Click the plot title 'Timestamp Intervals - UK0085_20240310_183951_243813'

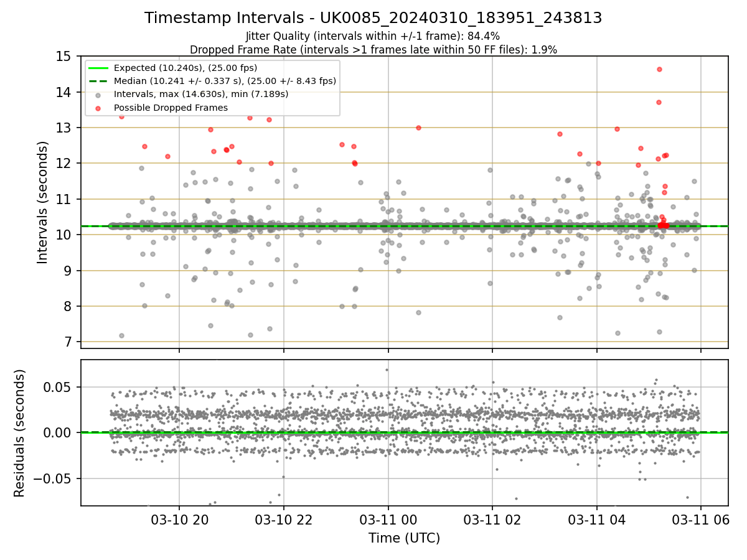(373, 18)
